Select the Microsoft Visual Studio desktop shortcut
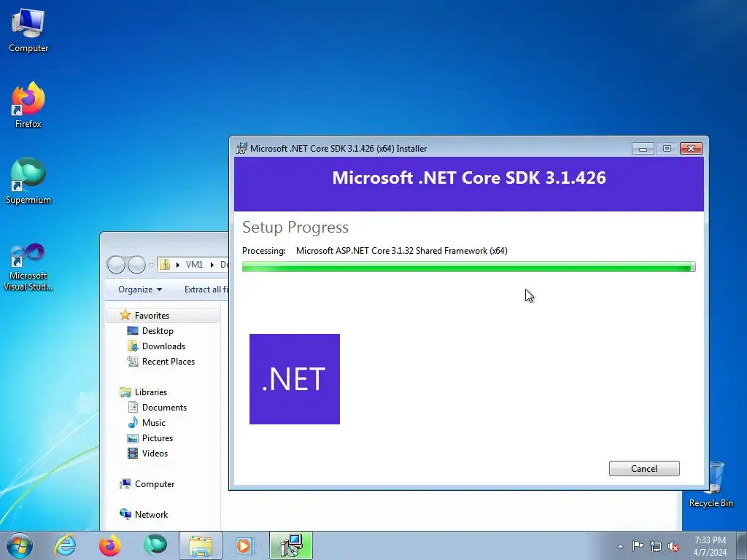 coord(28,267)
